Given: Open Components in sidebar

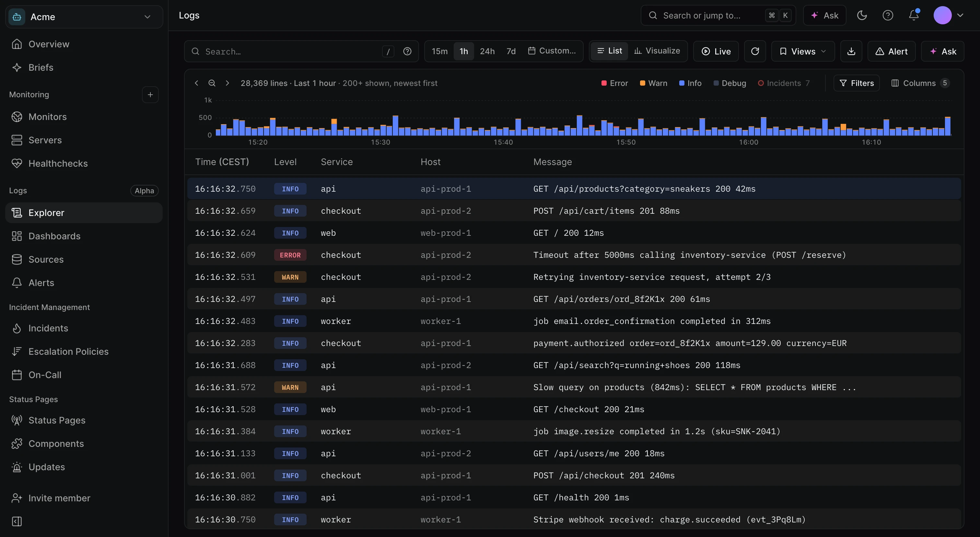Looking at the screenshot, I should [84, 444].
